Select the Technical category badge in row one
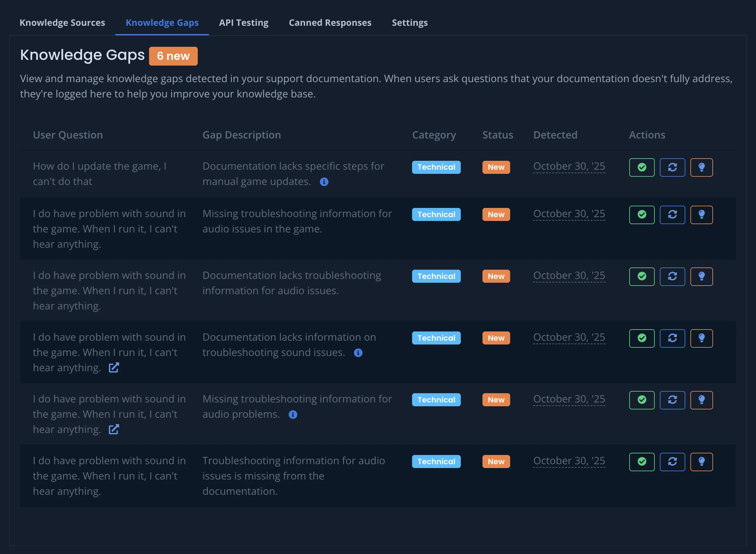 tap(436, 167)
